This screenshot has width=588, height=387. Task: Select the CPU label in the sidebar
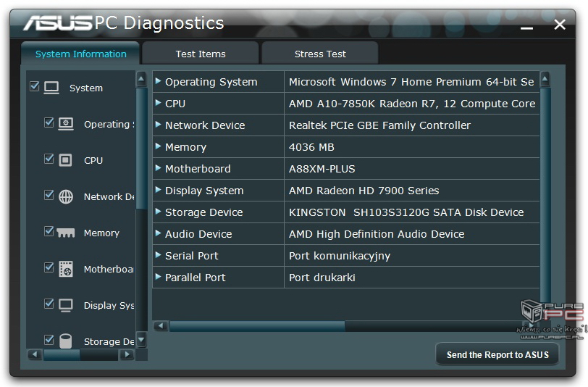[x=93, y=161]
